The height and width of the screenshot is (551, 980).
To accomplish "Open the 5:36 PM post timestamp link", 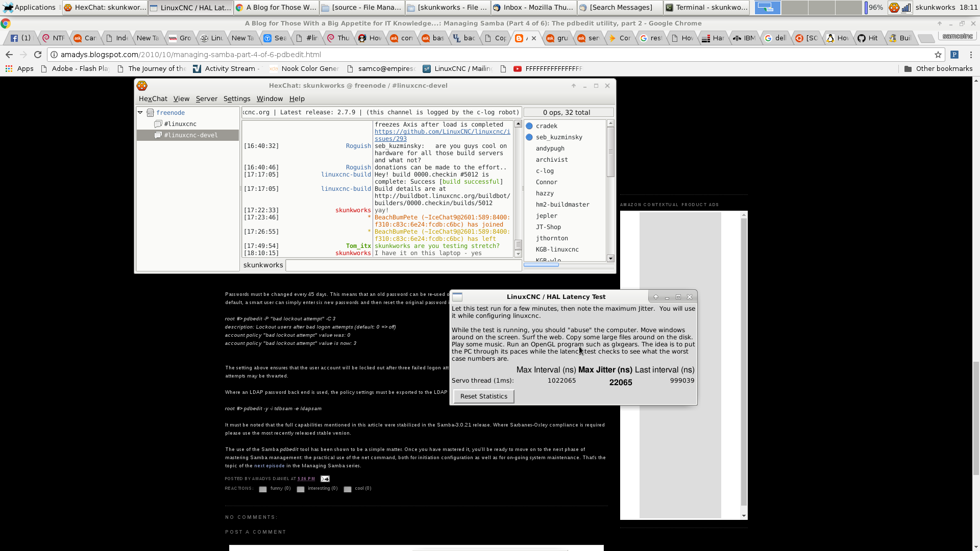I will [306, 479].
